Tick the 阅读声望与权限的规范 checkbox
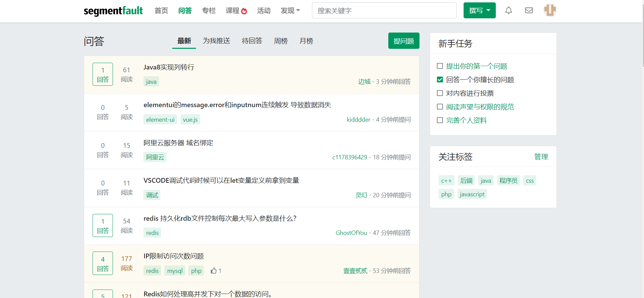 pos(440,106)
